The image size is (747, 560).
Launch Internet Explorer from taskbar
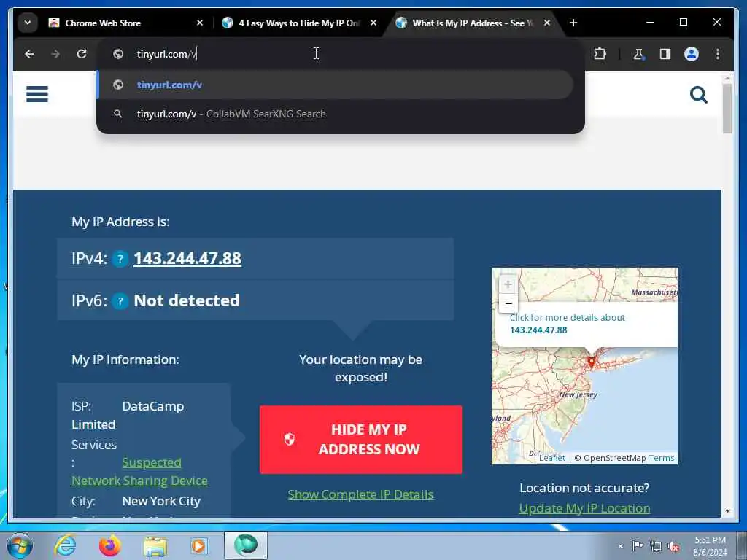(x=65, y=545)
